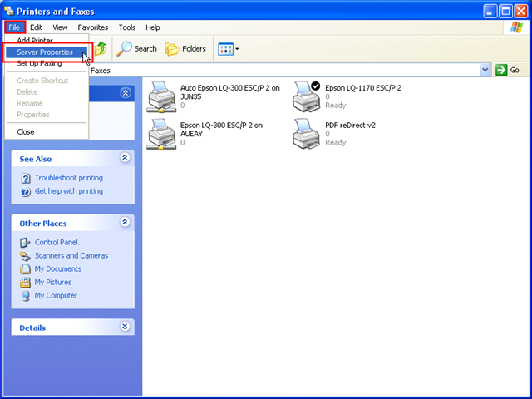Open Troubleshoot printing link
532x399 pixels.
tap(68, 178)
